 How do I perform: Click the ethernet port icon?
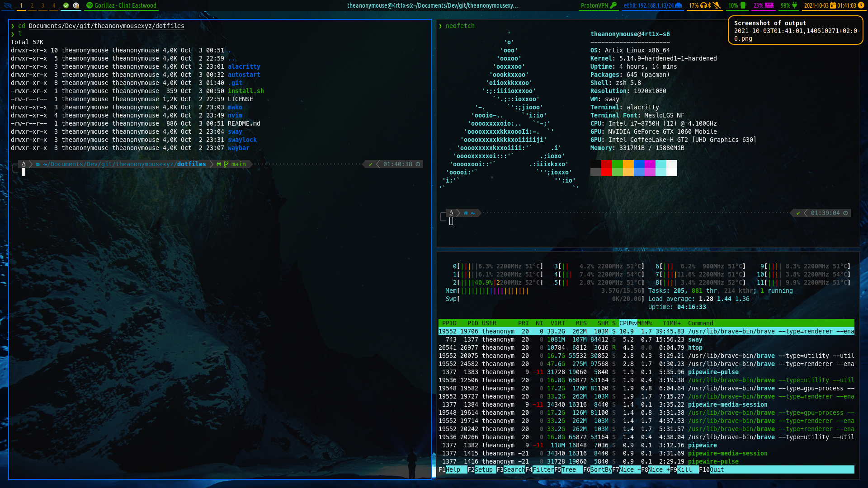678,5
